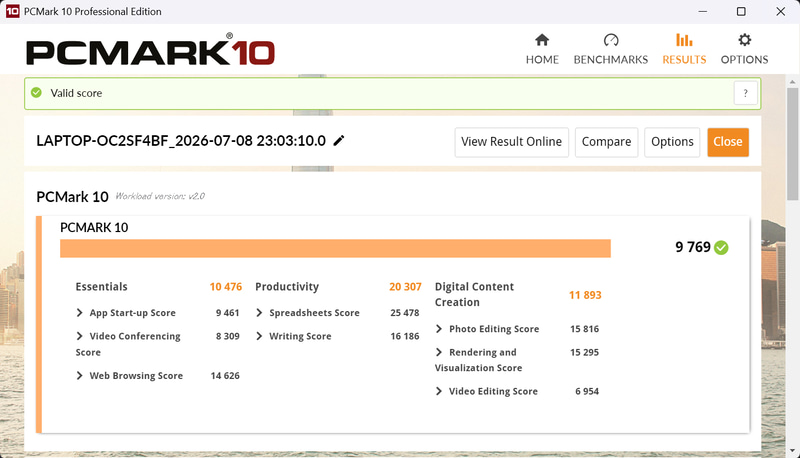
Task: Click the results bar chart icon
Action: click(684, 40)
